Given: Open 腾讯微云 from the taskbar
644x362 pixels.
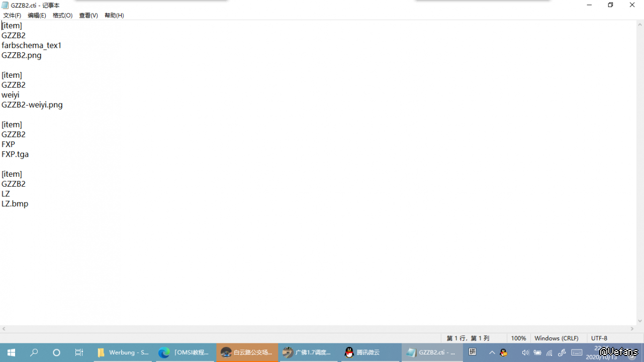Looking at the screenshot, I should [x=369, y=352].
